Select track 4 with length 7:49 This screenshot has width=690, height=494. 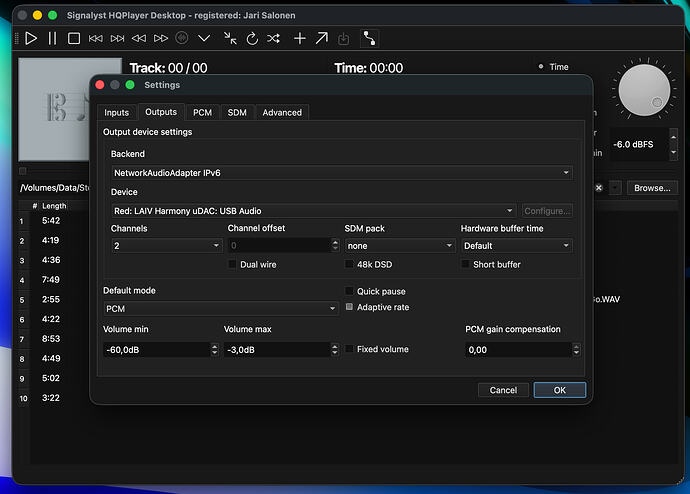click(51, 280)
